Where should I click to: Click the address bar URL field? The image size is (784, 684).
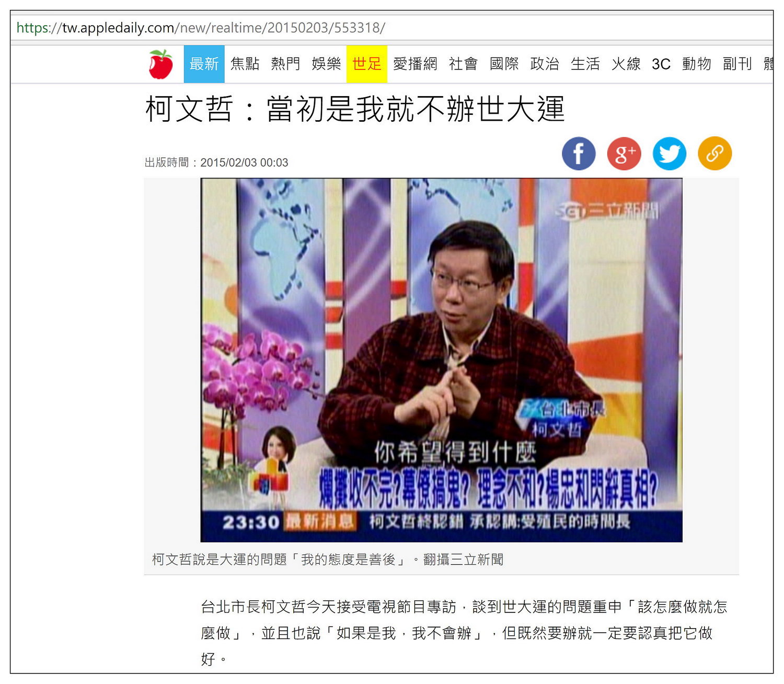pyautogui.click(x=392, y=28)
